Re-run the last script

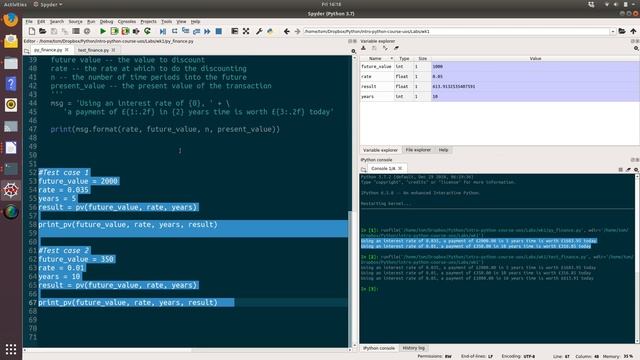(x=147, y=31)
